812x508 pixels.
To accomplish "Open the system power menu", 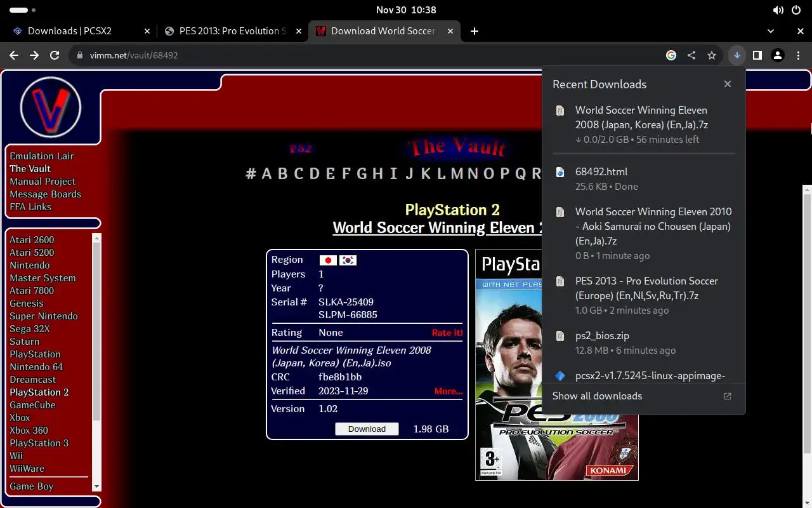I will pos(796,10).
